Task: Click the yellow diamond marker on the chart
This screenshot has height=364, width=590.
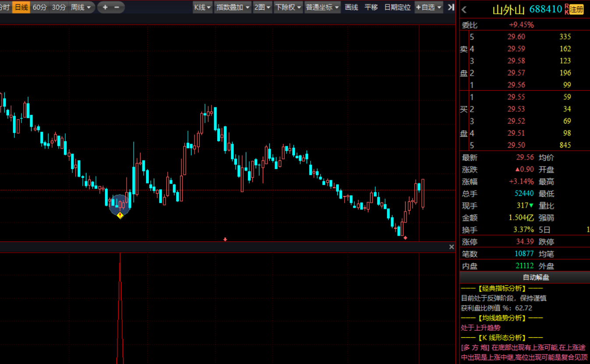Action: point(120,215)
